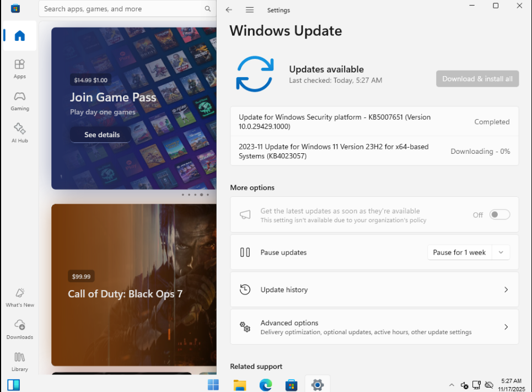This screenshot has width=532, height=392.
Task: Select the active carousel dot under banner
Action: (202, 195)
